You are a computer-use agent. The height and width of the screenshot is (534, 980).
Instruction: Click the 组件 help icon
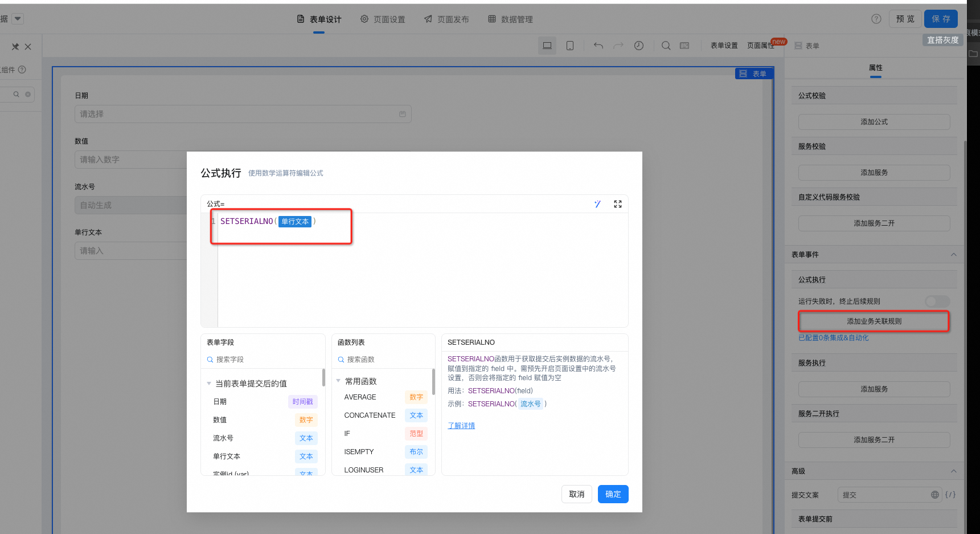[x=22, y=70]
